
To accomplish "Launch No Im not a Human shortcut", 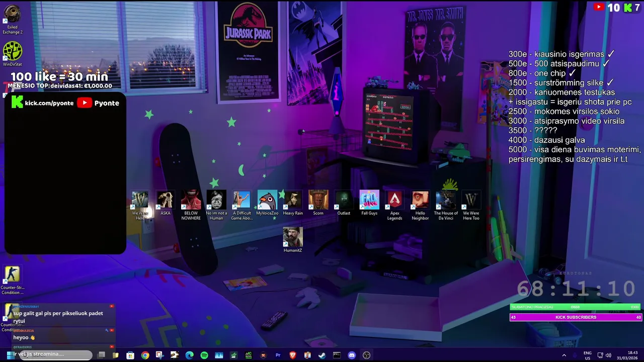I will 216,206.
